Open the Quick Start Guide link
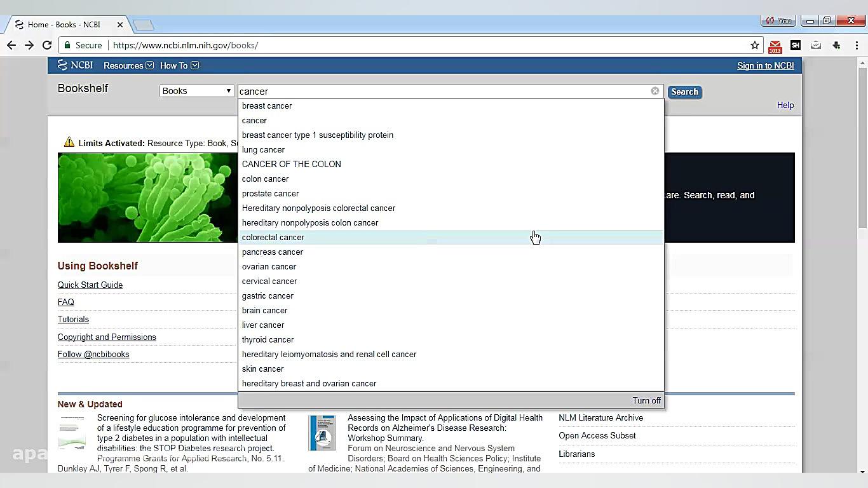Viewport: 868px width, 488px height. pyautogui.click(x=90, y=285)
